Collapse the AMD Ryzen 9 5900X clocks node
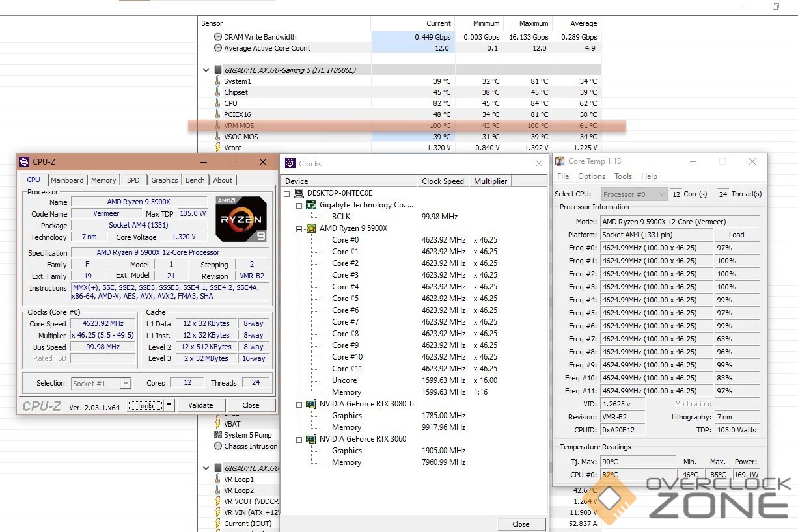Screen dimensions: 798x532 [x=299, y=228]
